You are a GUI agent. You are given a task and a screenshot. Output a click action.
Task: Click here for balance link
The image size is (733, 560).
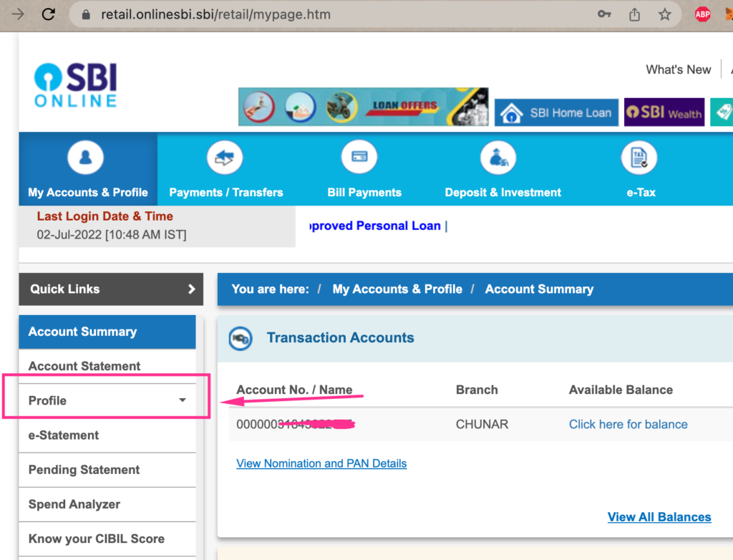coord(628,425)
